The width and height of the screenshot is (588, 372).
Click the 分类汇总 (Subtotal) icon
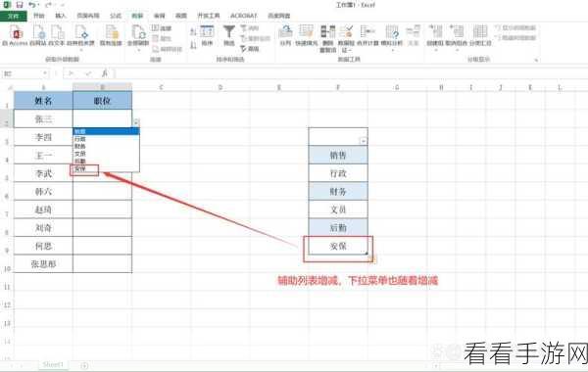tap(480, 35)
